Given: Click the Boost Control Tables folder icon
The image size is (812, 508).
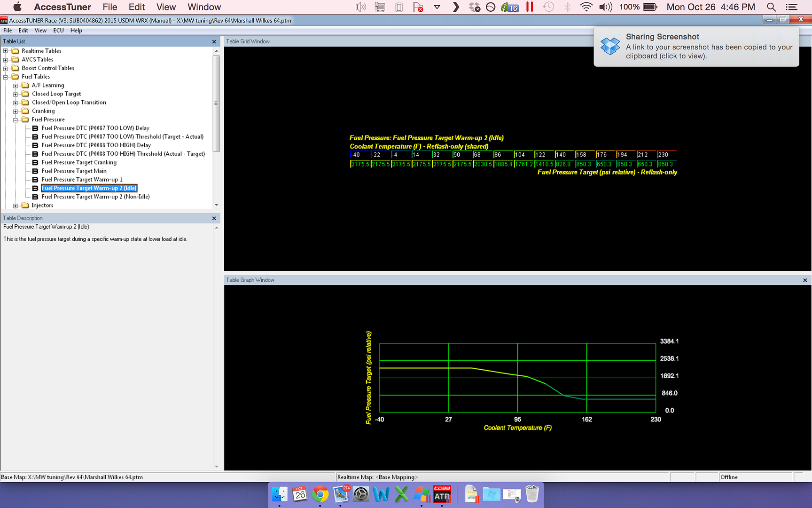Looking at the screenshot, I should point(16,68).
